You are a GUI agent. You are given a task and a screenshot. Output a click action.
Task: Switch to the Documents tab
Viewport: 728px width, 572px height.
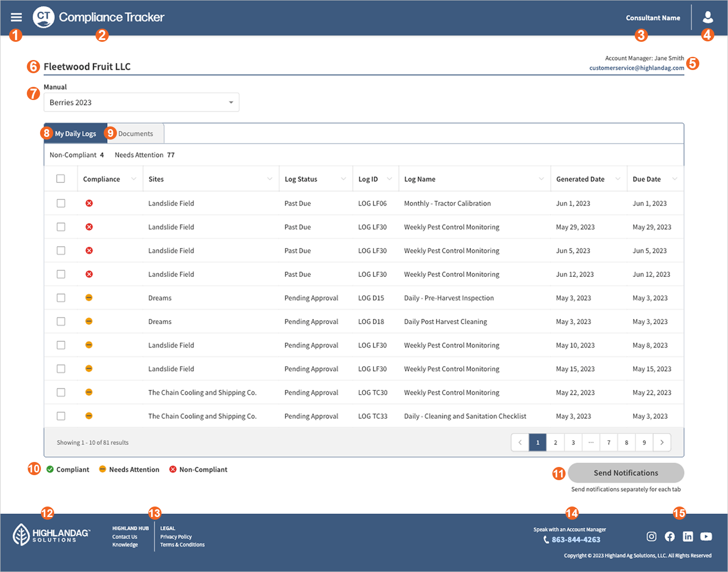click(135, 133)
